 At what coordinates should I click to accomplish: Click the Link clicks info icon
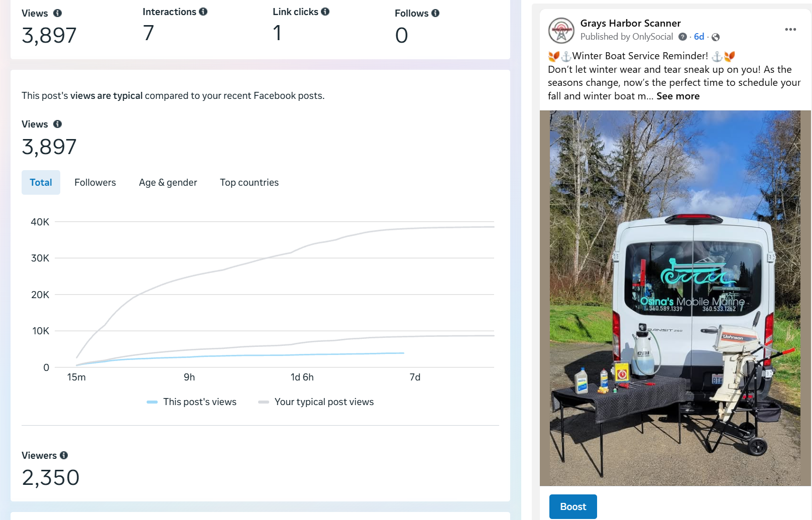pyautogui.click(x=325, y=12)
